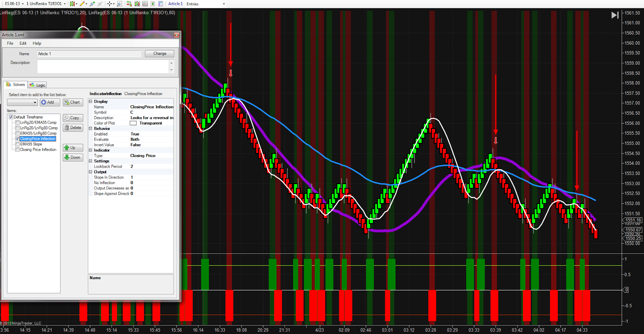This screenshot has height=334, width=644.
Task: Click the Copy button label
Action: [74, 118]
